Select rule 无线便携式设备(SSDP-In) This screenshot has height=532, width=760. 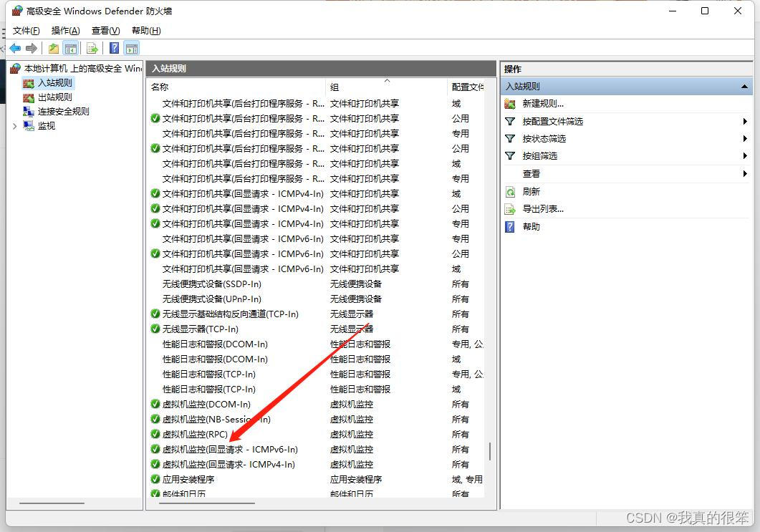click(x=211, y=284)
